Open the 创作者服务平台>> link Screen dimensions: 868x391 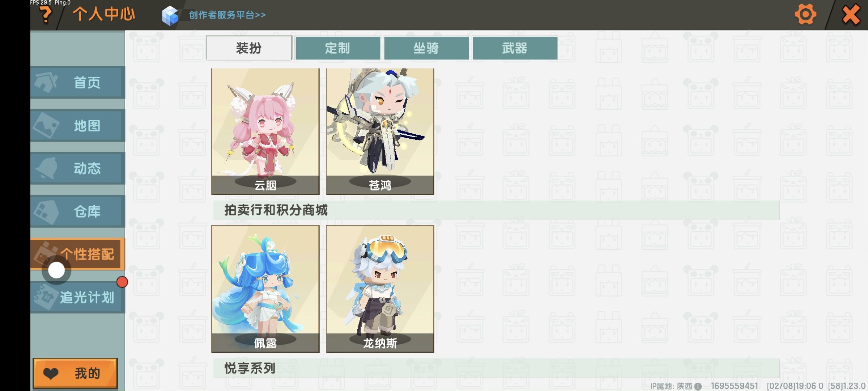coord(227,15)
